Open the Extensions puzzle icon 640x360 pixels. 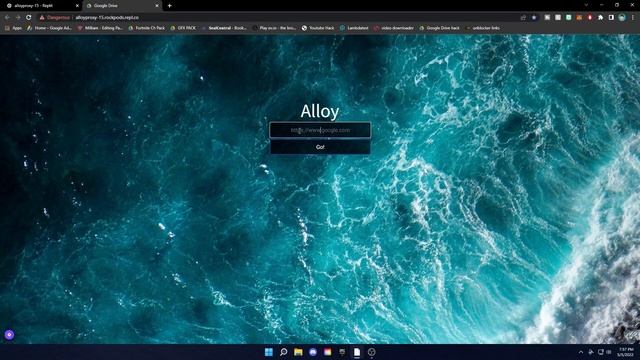600,18
